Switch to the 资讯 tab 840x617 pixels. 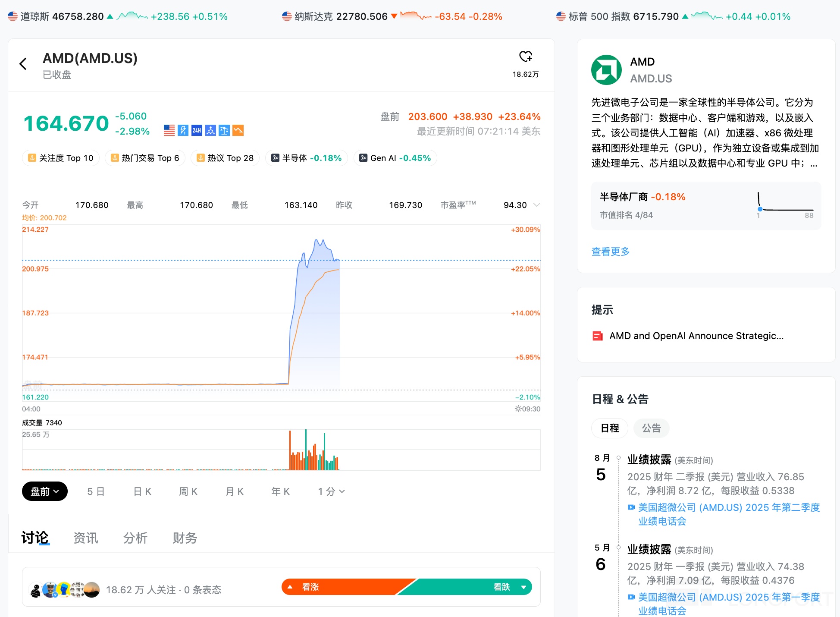click(x=85, y=538)
